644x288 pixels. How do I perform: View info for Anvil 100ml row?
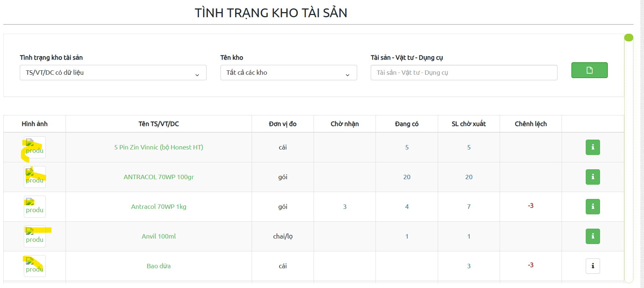point(592,236)
